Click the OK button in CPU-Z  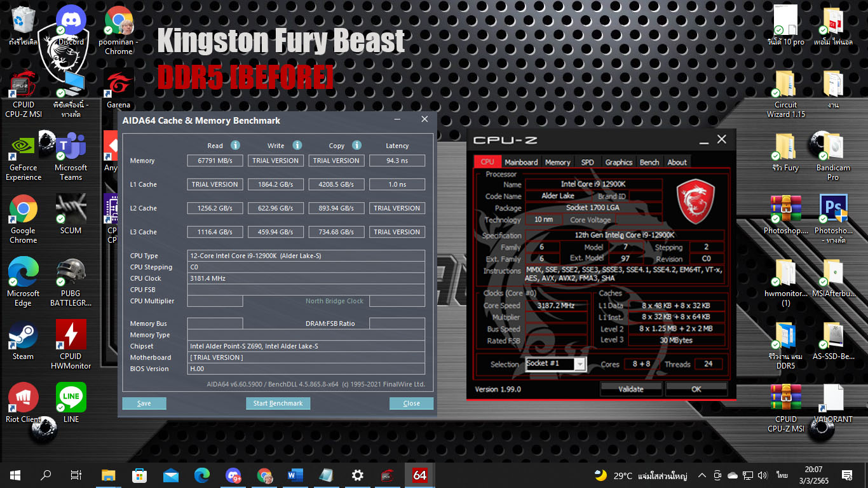click(x=696, y=389)
